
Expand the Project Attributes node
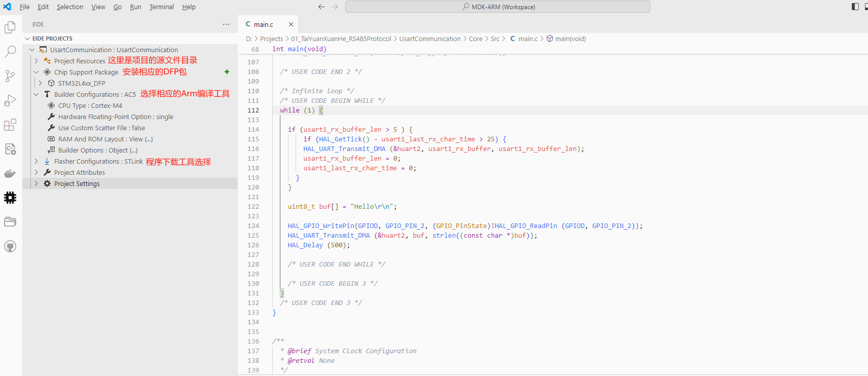pyautogui.click(x=36, y=172)
